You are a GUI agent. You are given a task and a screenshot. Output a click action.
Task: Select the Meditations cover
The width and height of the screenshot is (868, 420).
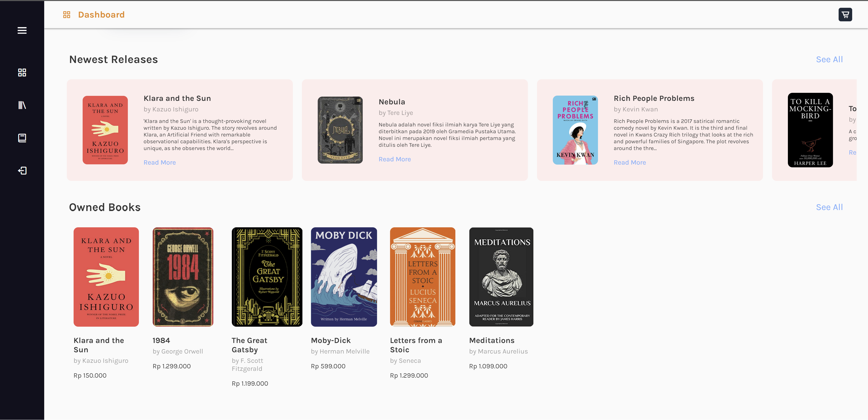tap(501, 277)
